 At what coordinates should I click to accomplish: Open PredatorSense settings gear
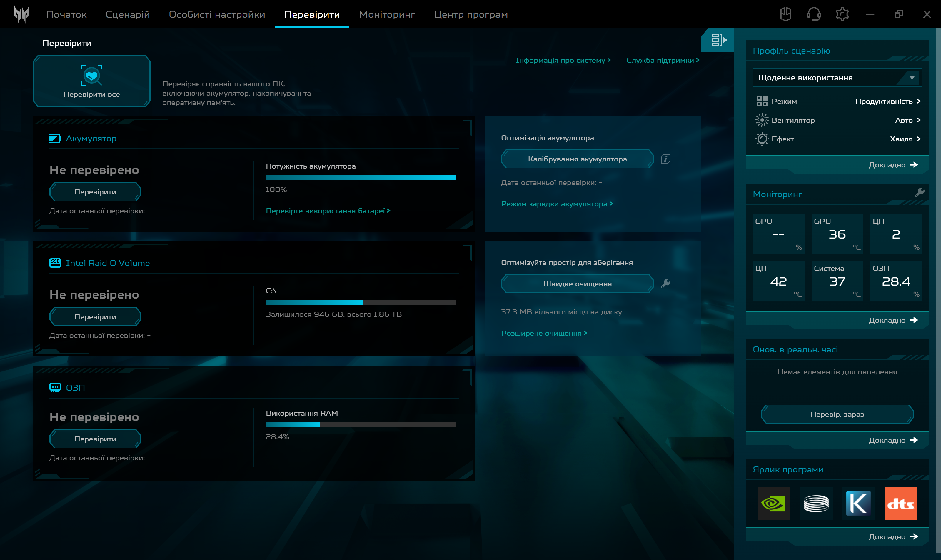click(x=842, y=14)
